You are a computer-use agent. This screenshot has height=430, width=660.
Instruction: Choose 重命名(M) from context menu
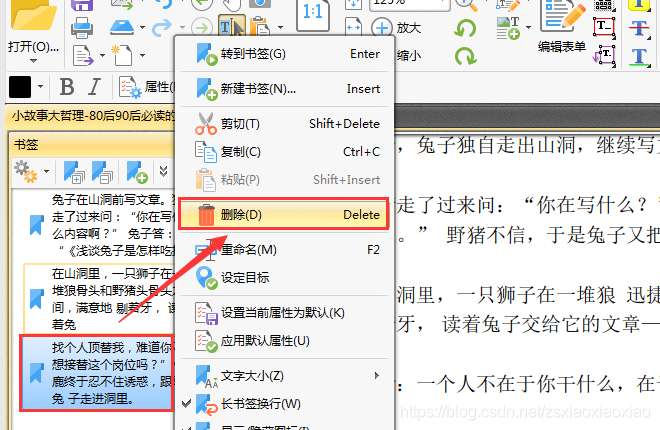pos(284,250)
